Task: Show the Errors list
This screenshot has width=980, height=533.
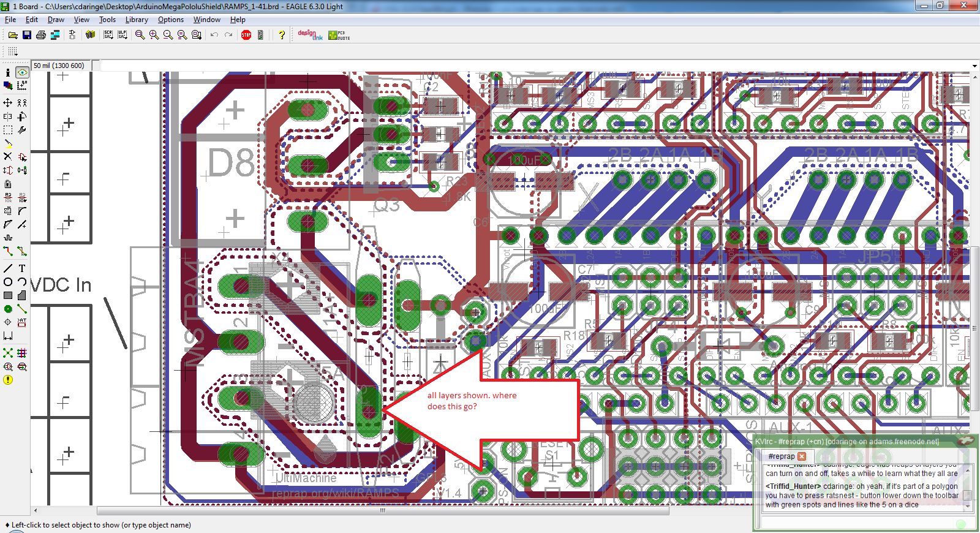Action: tap(8, 380)
